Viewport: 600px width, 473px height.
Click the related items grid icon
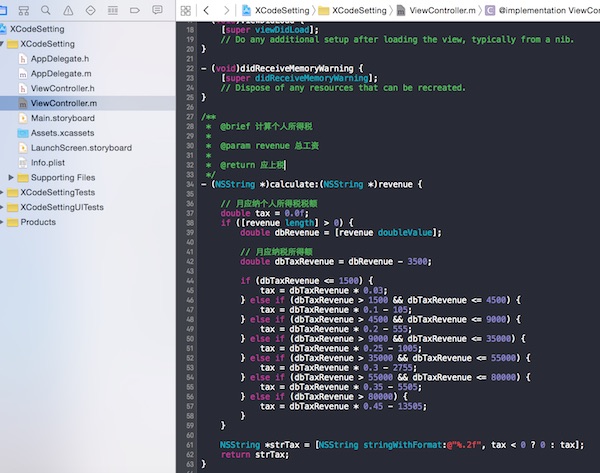click(x=187, y=10)
